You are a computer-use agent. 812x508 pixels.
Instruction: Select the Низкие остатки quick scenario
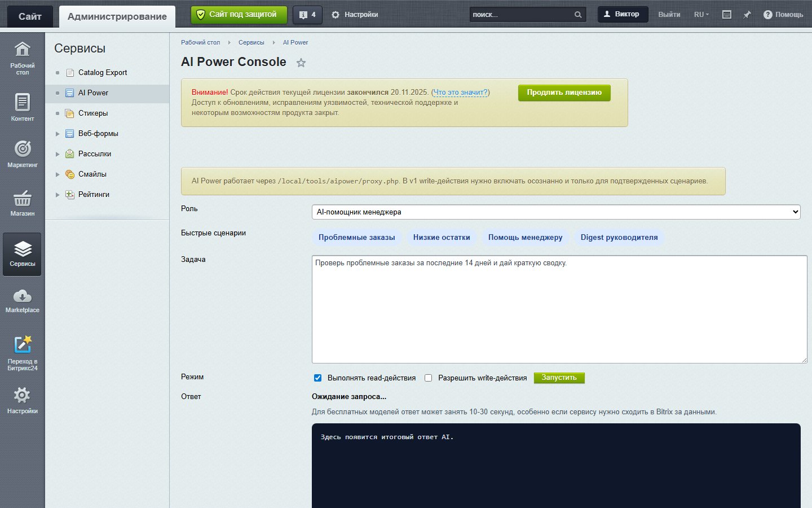pyautogui.click(x=442, y=238)
